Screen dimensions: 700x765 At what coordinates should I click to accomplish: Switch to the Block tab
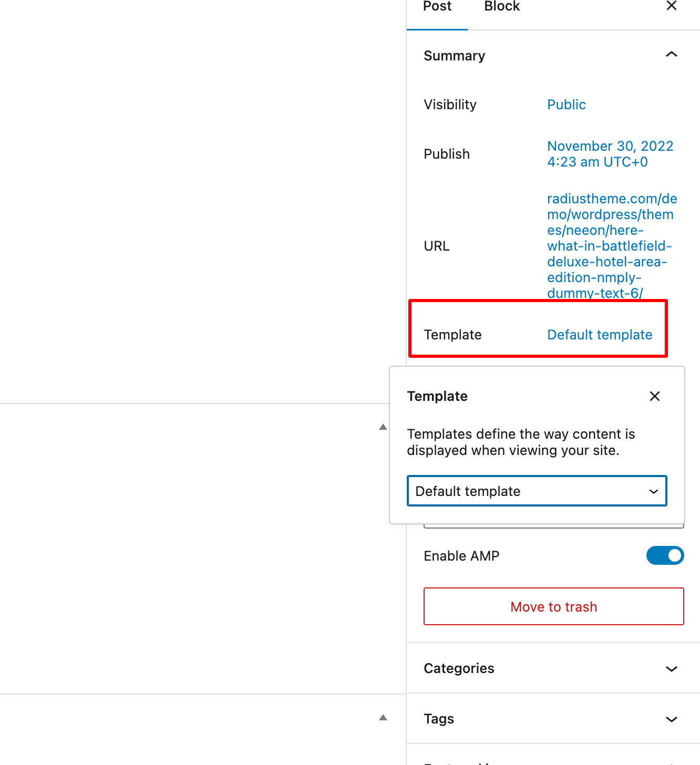(x=502, y=7)
